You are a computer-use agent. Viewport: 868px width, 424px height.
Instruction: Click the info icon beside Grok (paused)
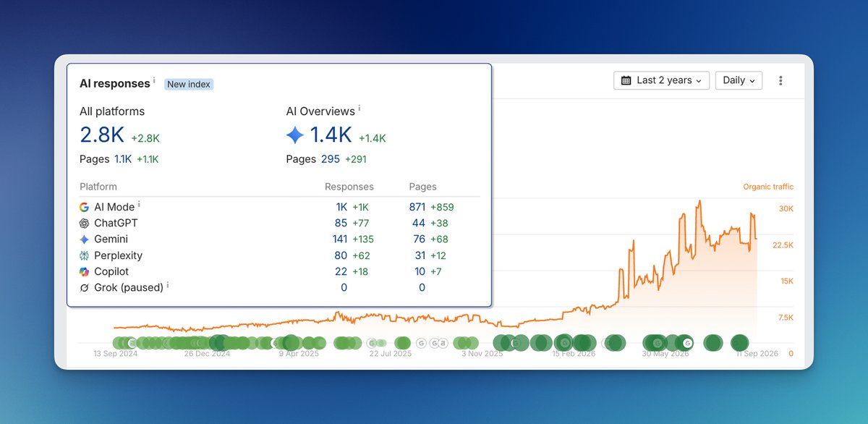click(x=168, y=285)
